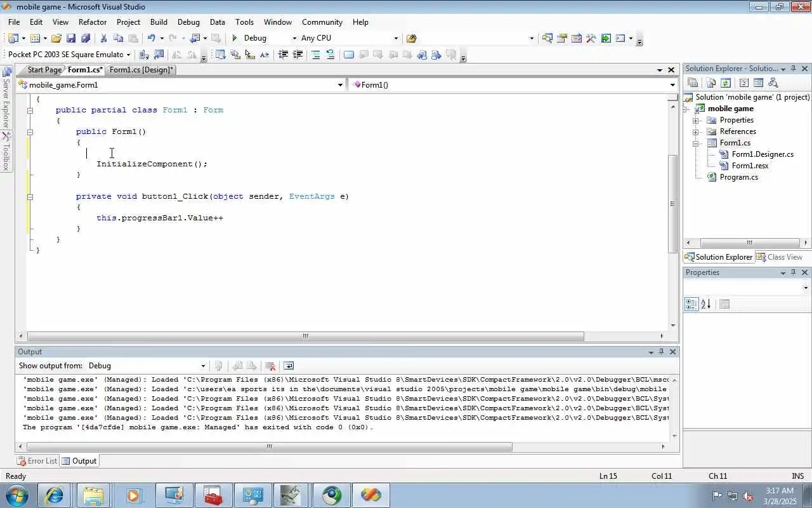Expand the References node in Solution Explorer
This screenshot has height=508, width=812.
point(696,132)
